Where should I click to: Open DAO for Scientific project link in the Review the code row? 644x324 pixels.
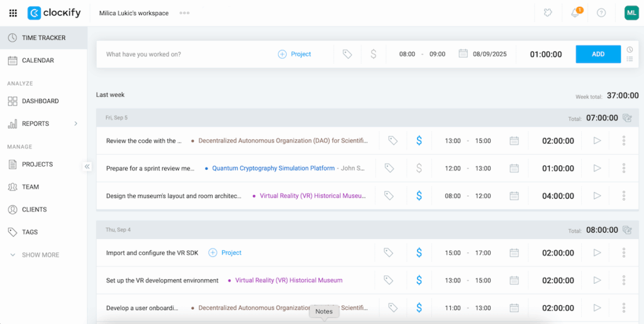click(x=283, y=140)
